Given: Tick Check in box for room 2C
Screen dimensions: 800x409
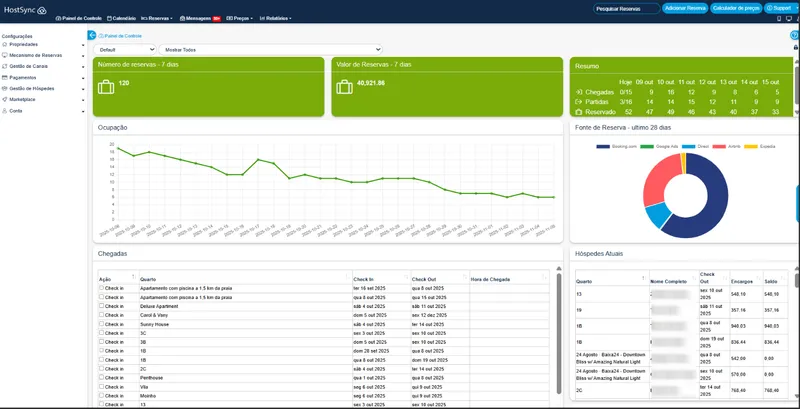Looking at the screenshot, I should coord(102,368).
